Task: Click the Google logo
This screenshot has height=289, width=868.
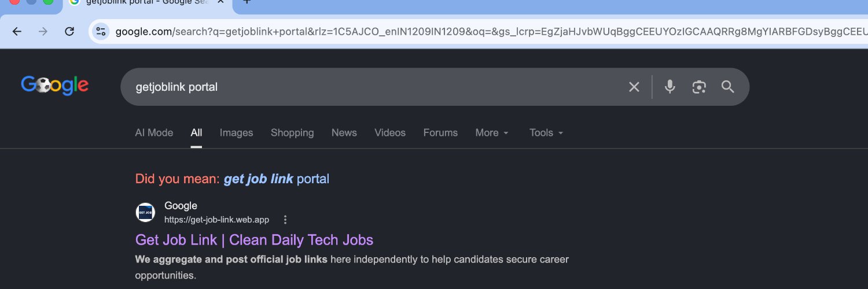Action: coord(55,86)
